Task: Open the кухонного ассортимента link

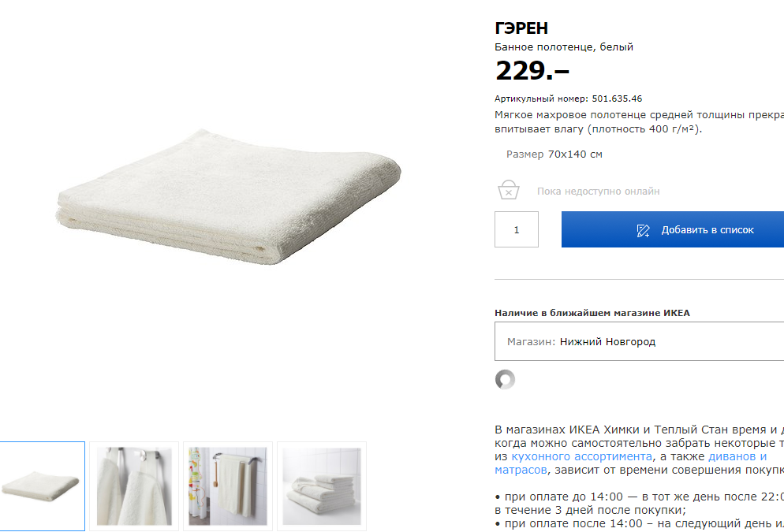Action: [581, 456]
